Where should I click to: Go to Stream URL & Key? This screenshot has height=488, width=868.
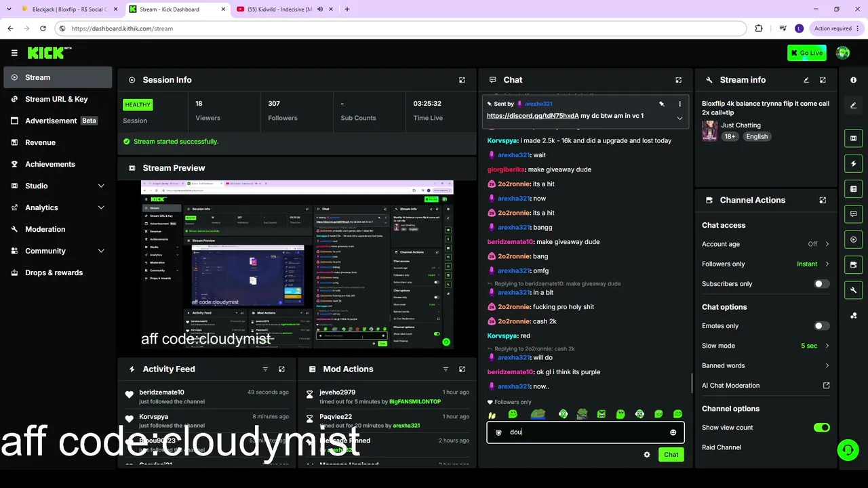58,99
